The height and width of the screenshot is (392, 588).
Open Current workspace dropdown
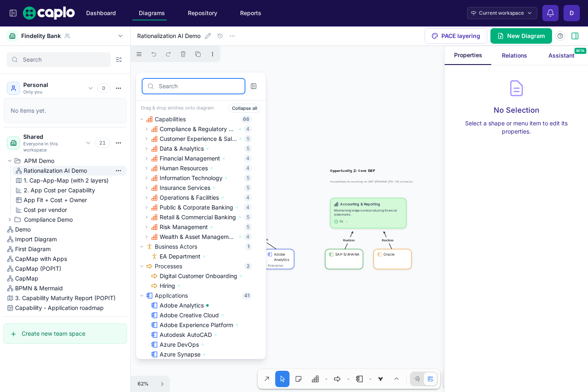502,13
